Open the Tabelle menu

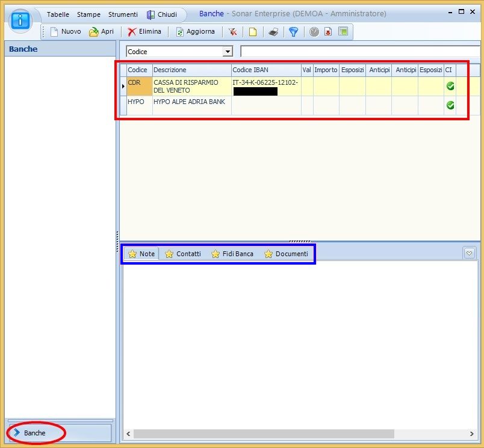[x=58, y=14]
